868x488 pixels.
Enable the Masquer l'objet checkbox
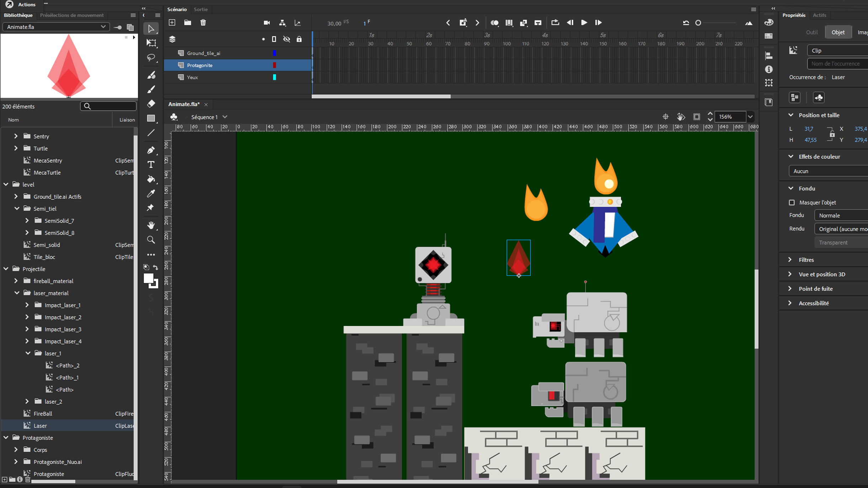792,202
